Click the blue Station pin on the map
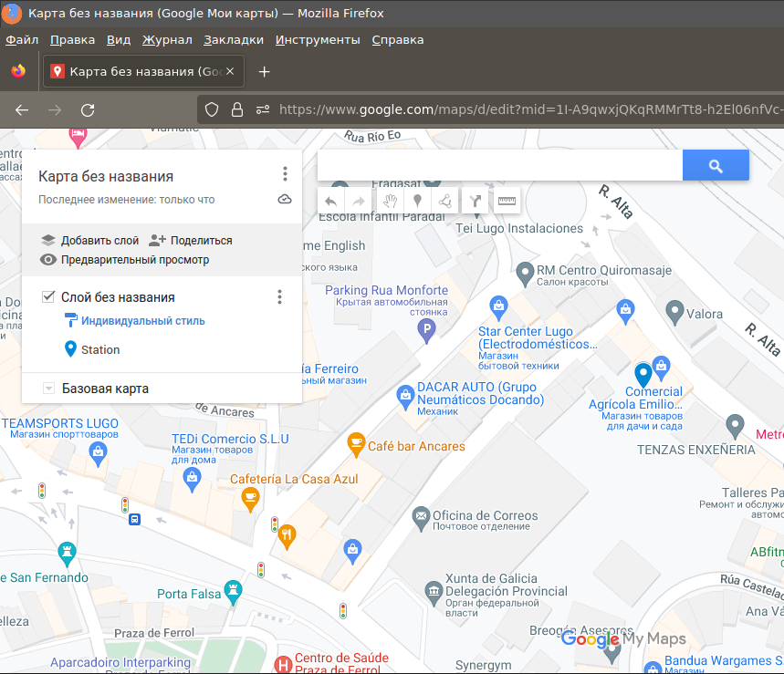This screenshot has width=784, height=674. pos(643,375)
